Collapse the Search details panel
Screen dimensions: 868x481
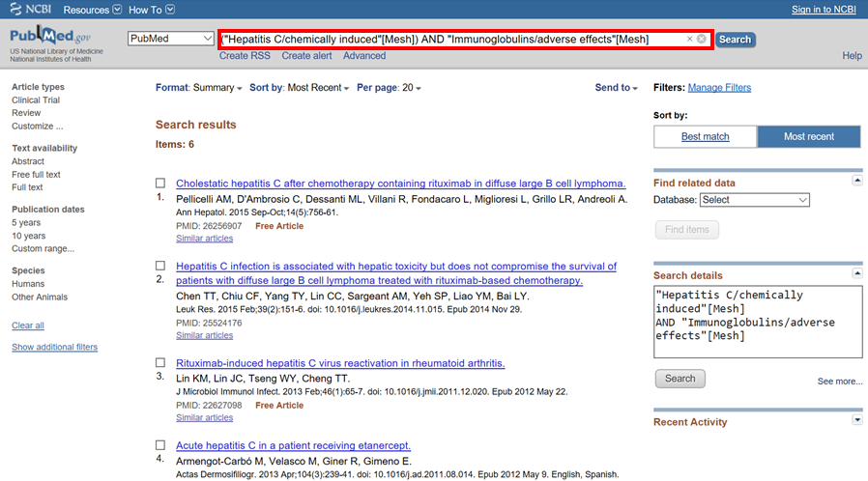(x=857, y=273)
